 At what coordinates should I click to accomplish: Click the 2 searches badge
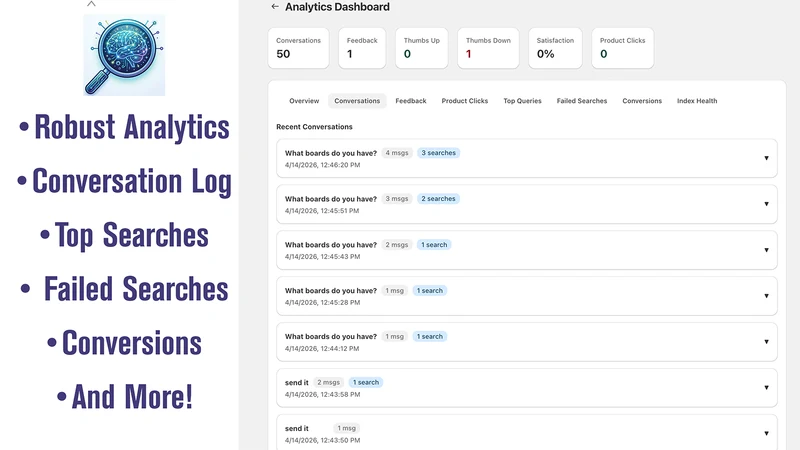point(438,199)
